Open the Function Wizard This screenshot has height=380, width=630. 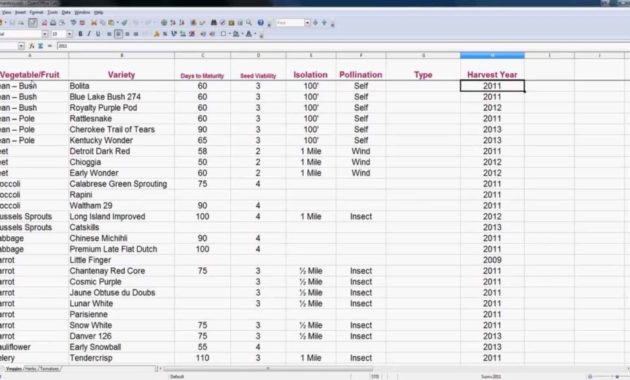[31, 46]
